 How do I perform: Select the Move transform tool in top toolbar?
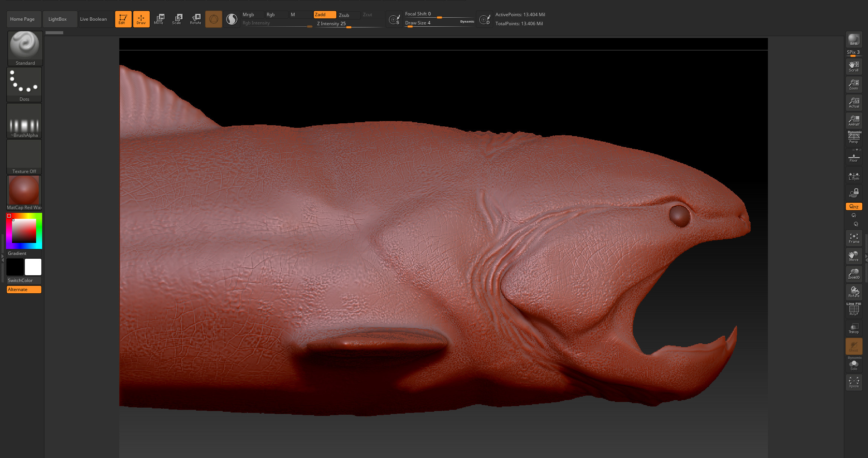[159, 19]
